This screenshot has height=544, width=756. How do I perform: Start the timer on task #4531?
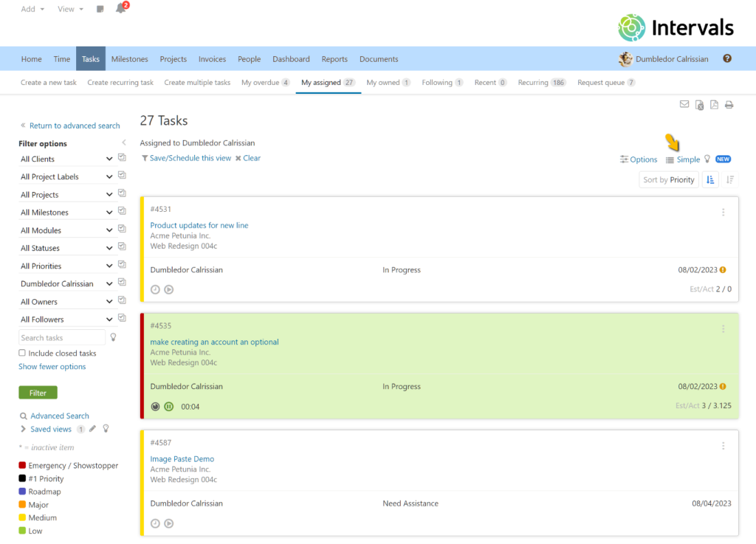(169, 290)
